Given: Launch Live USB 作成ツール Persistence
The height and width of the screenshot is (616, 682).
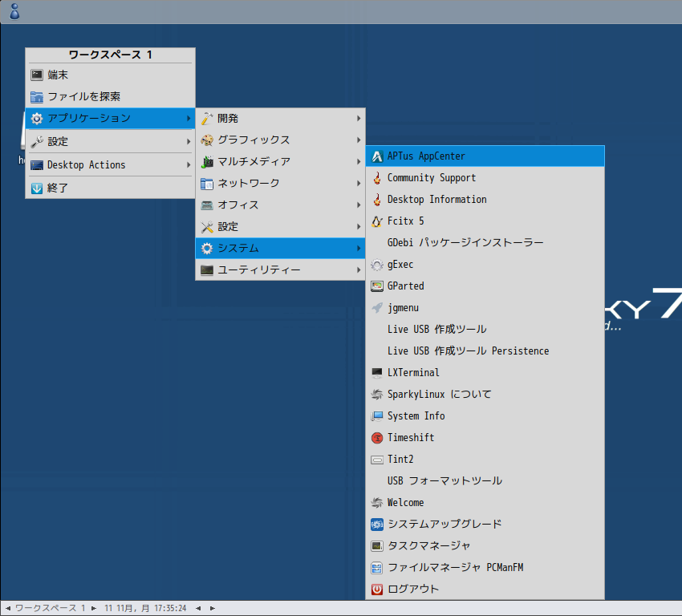Looking at the screenshot, I should tap(485, 351).
